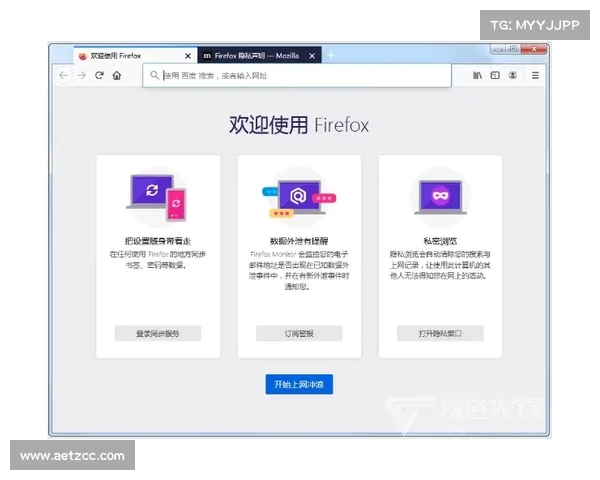Image resolution: width=600 pixels, height=480 pixels.
Task: Open the Firefox account avatar icon
Action: point(513,75)
